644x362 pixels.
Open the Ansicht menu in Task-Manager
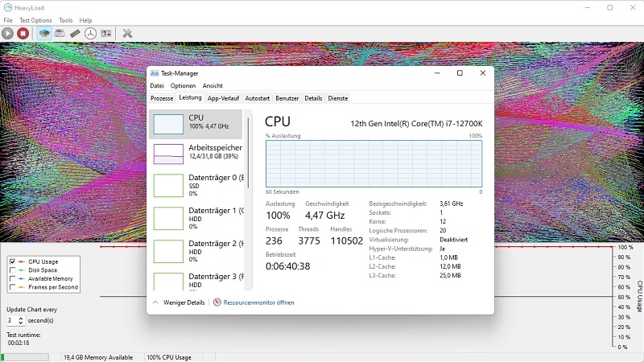(213, 85)
